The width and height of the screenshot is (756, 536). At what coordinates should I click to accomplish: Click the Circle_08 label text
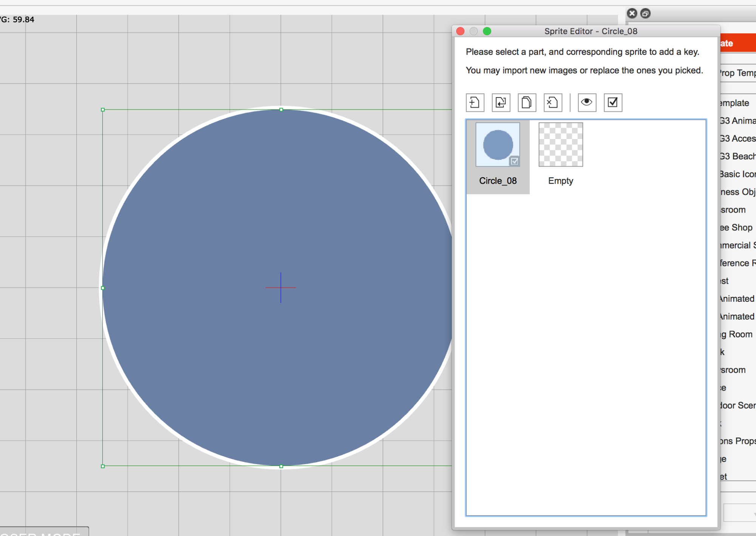pyautogui.click(x=498, y=181)
